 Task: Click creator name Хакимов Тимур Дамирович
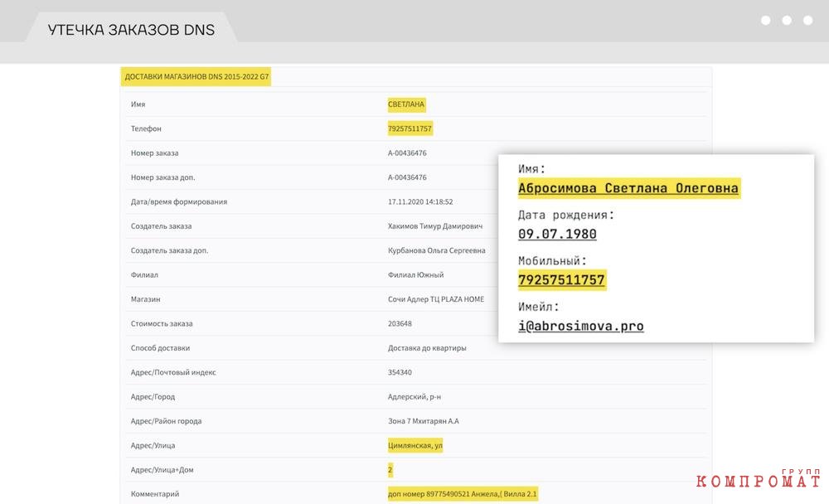[x=435, y=225]
